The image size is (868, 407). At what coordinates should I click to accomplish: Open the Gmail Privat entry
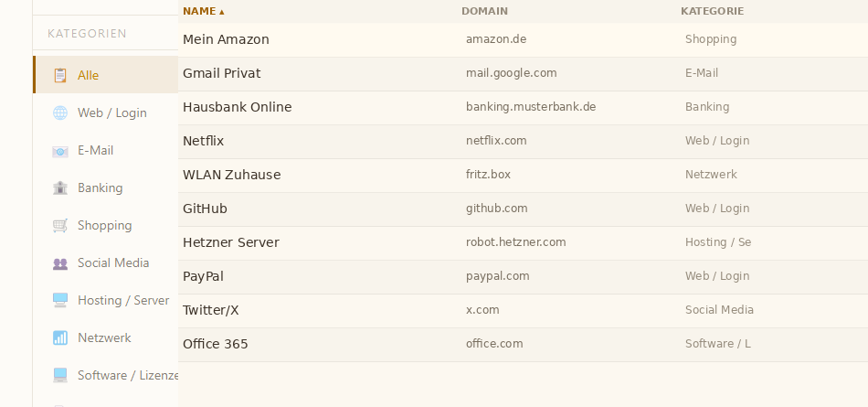pyautogui.click(x=222, y=73)
